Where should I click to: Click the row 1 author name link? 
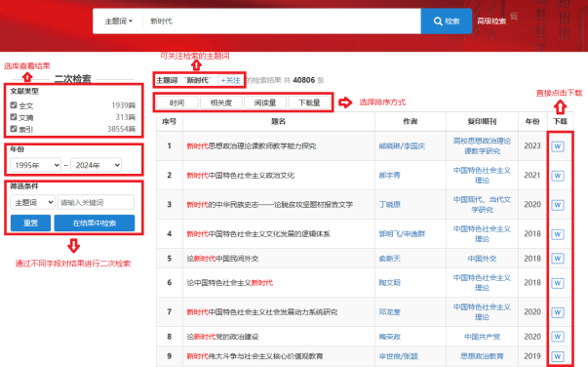pos(402,146)
